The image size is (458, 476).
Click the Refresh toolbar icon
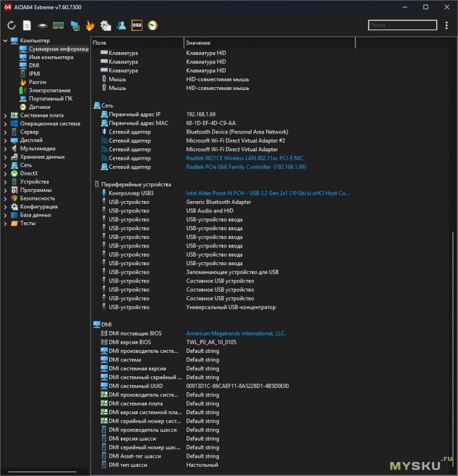[x=11, y=25]
